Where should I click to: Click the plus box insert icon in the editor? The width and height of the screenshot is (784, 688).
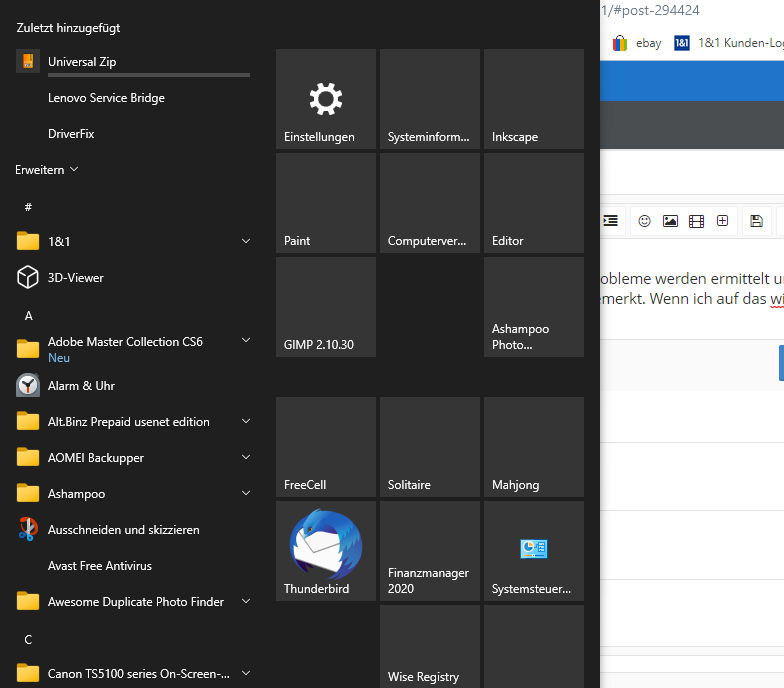pyautogui.click(x=722, y=220)
